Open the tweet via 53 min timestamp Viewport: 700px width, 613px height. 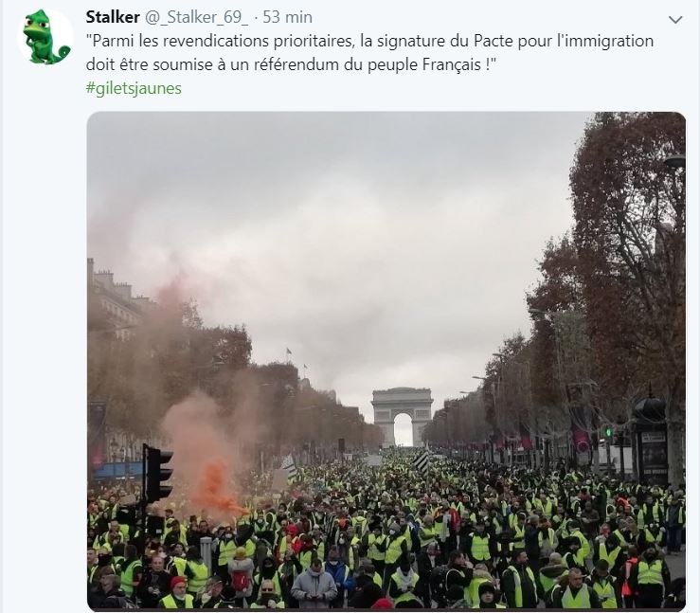[x=287, y=17]
